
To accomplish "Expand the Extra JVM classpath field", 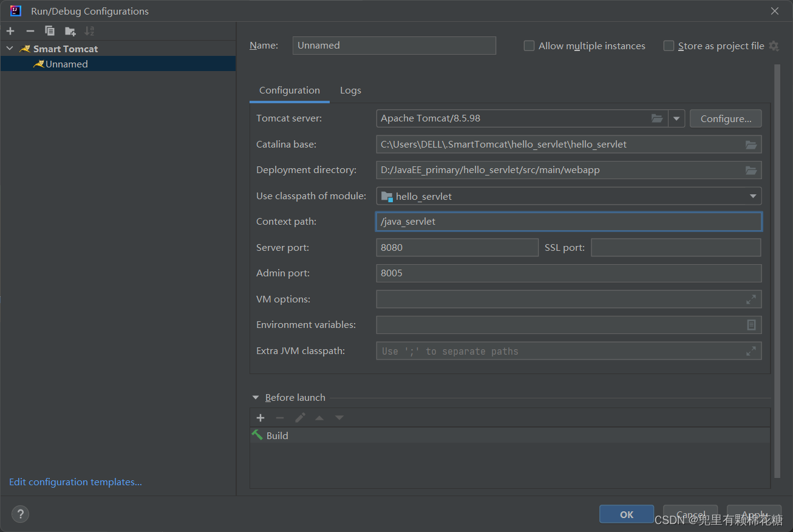I will (x=751, y=351).
